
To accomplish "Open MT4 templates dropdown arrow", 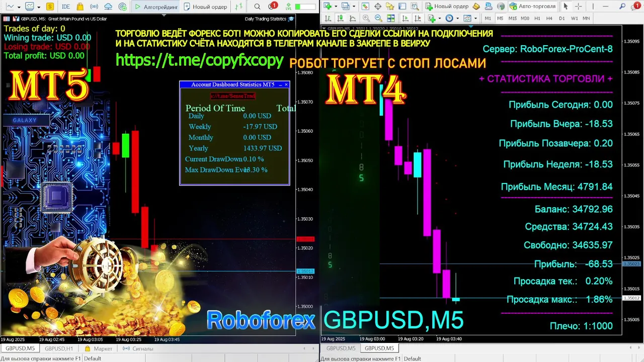I will click(475, 18).
